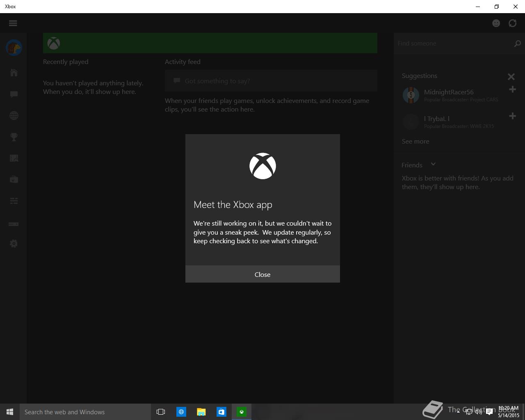Open Settings gear in sidebar
The height and width of the screenshot is (420, 525).
pos(14,244)
